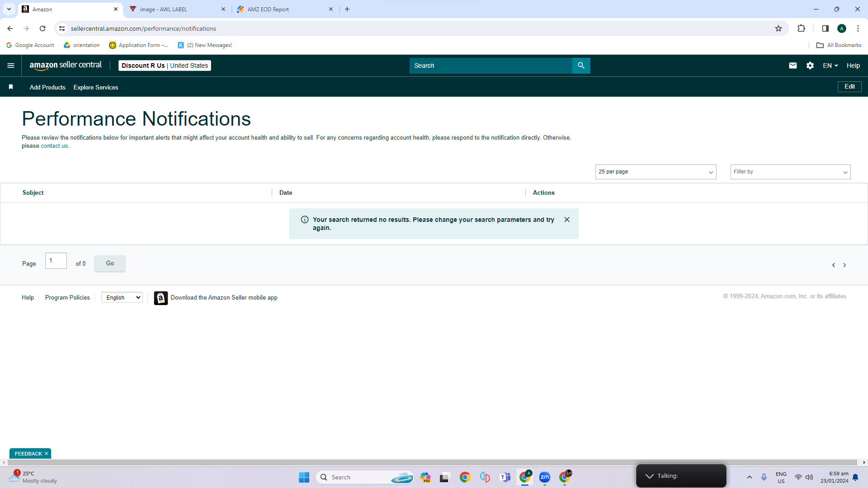Screen dimensions: 868x488
Task: Click the Edit button
Action: [x=849, y=86]
